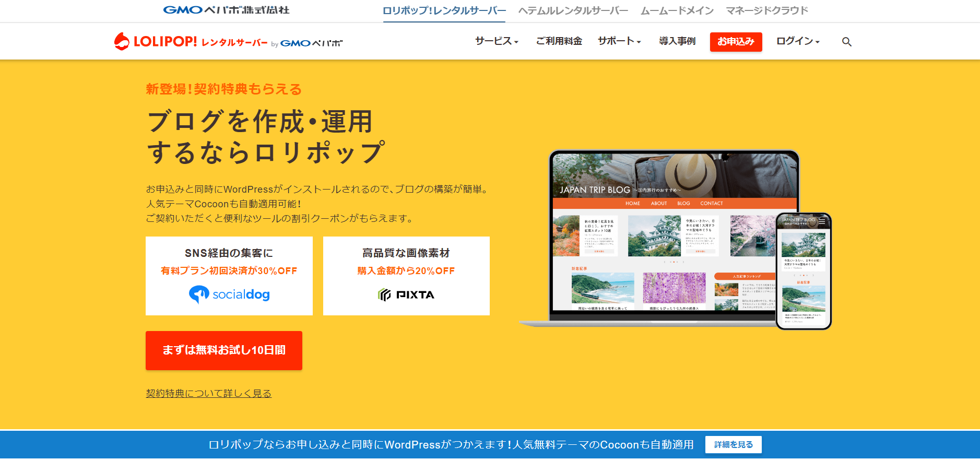This screenshot has width=980, height=460.
Task: Click the blue banner WordPress announcement text
Action: coord(451,444)
